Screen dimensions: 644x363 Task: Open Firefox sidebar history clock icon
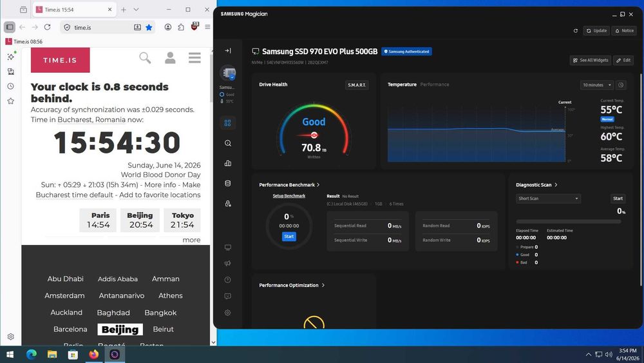[11, 86]
